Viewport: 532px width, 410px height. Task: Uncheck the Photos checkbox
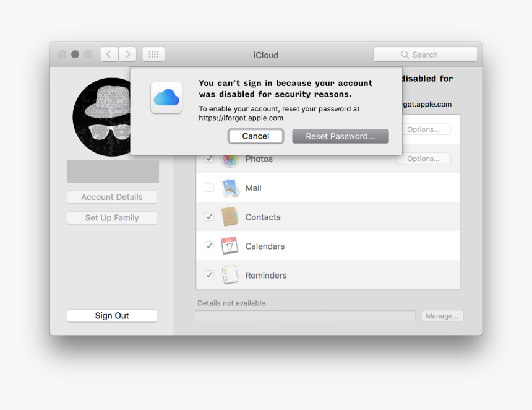[209, 159]
